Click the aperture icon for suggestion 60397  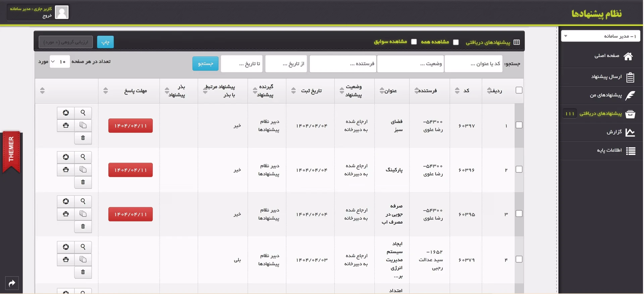pyautogui.click(x=66, y=113)
